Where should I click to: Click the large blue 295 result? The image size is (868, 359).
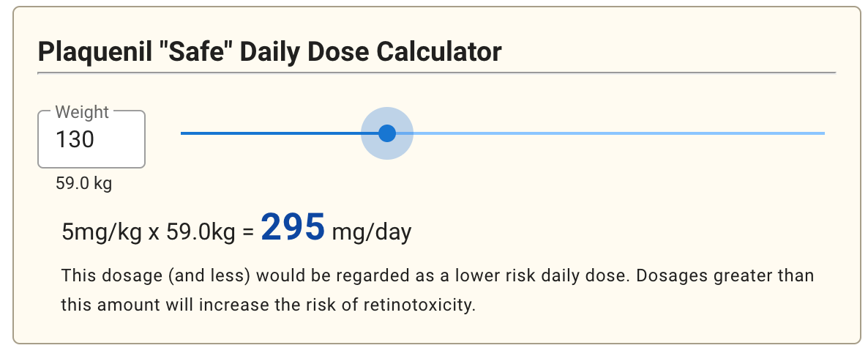(x=293, y=228)
